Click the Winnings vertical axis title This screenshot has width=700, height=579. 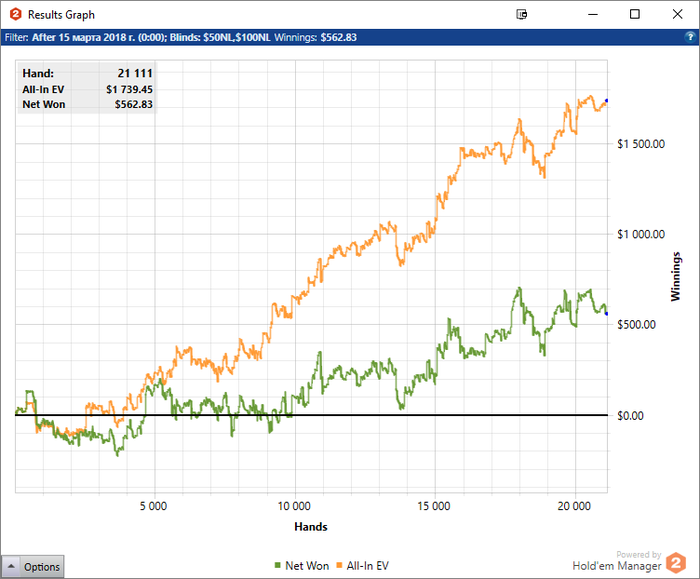click(x=675, y=276)
